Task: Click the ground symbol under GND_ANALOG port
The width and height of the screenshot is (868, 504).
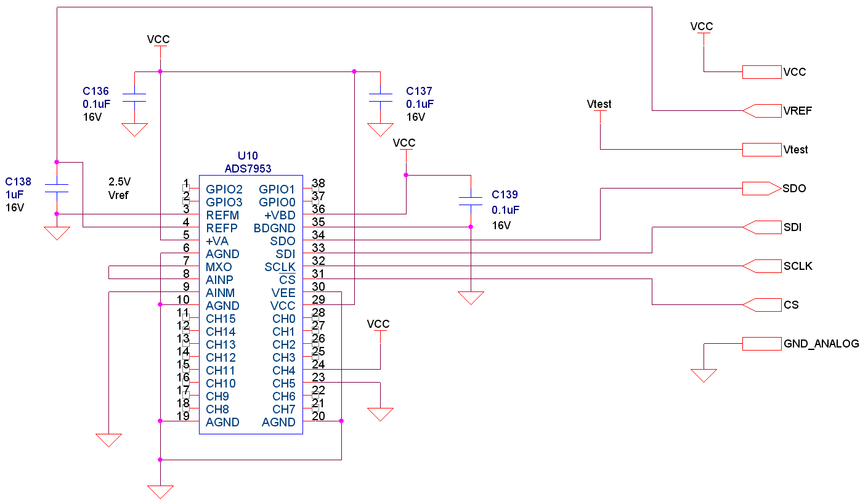Action: 704,375
